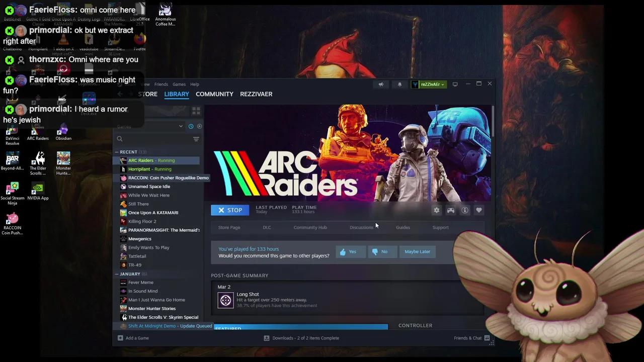The image size is (644, 362).
Task: Select Mewgenics in library
Action: [x=156, y=239]
